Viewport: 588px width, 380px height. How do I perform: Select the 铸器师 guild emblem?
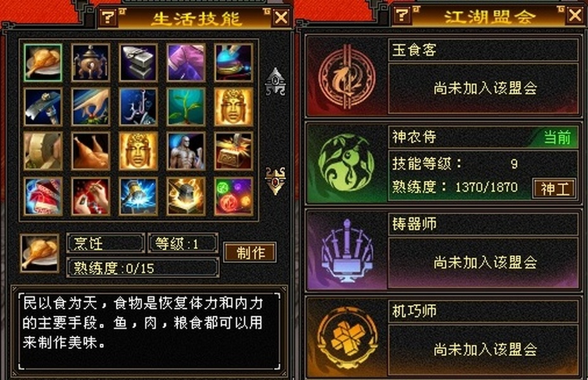click(x=347, y=250)
